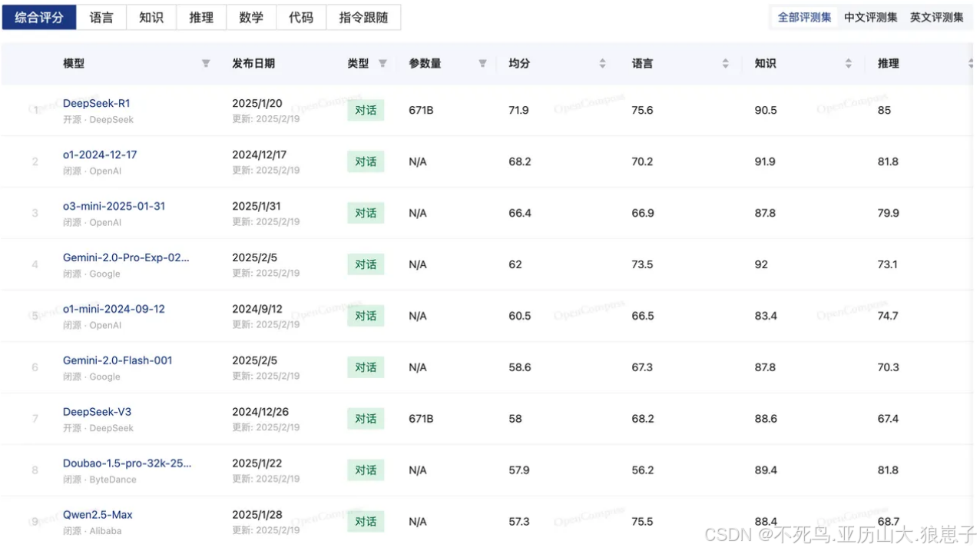Click the 对话 tag in Qwen2.5-Max row
The width and height of the screenshot is (980, 551).
[366, 522]
